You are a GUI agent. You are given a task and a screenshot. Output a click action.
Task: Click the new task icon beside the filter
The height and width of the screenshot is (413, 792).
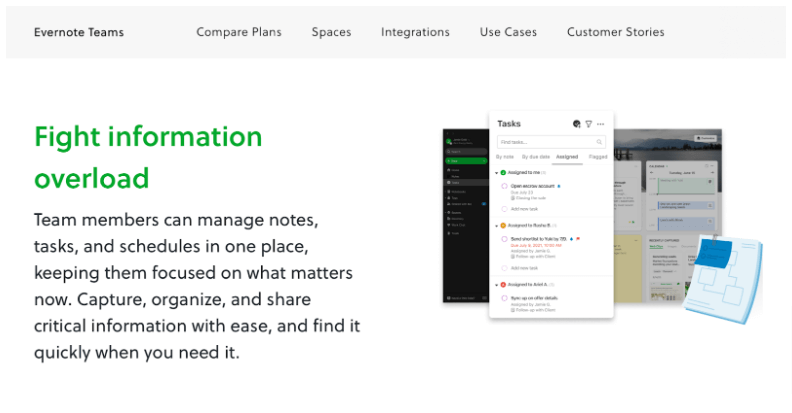point(577,124)
